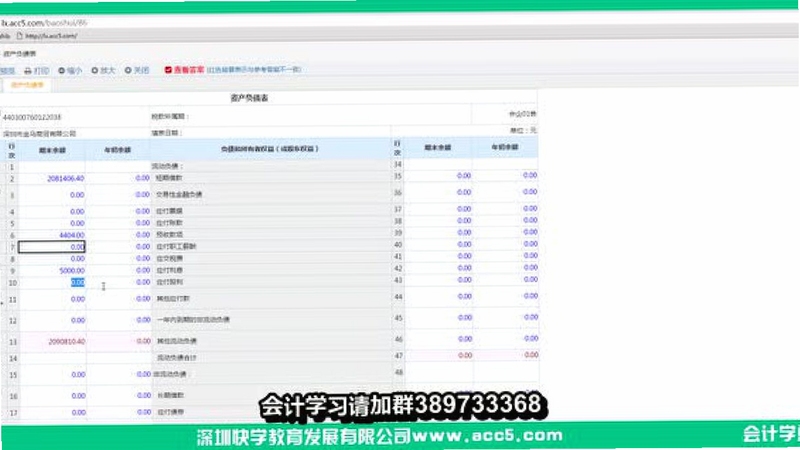
Task: Click the 打印 print icon in toolbar
Action: 28,71
